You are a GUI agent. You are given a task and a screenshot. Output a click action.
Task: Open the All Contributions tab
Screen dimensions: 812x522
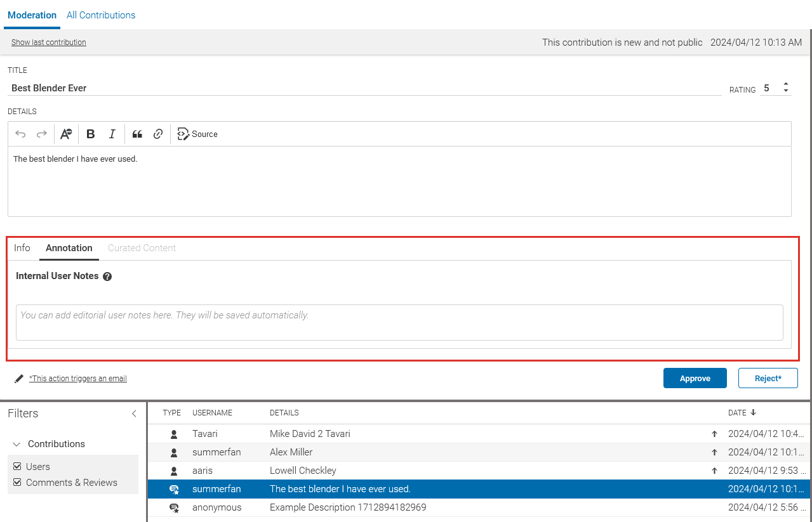pyautogui.click(x=101, y=15)
